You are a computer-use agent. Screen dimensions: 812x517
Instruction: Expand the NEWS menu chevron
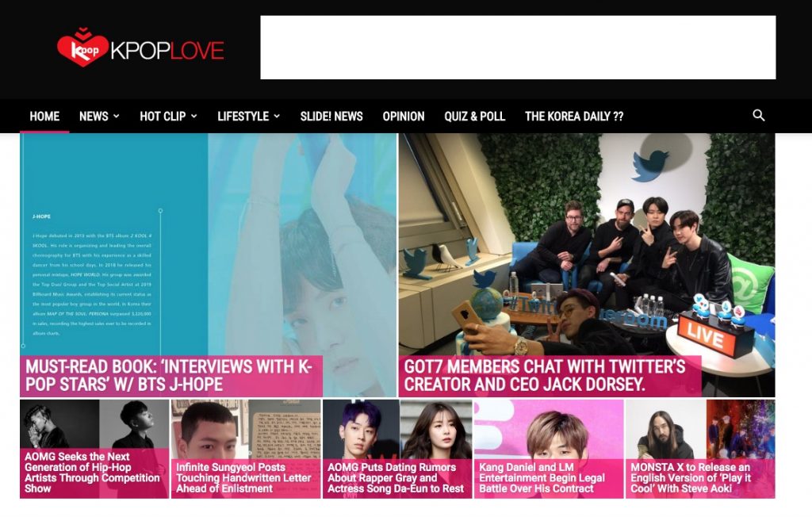pyautogui.click(x=116, y=116)
